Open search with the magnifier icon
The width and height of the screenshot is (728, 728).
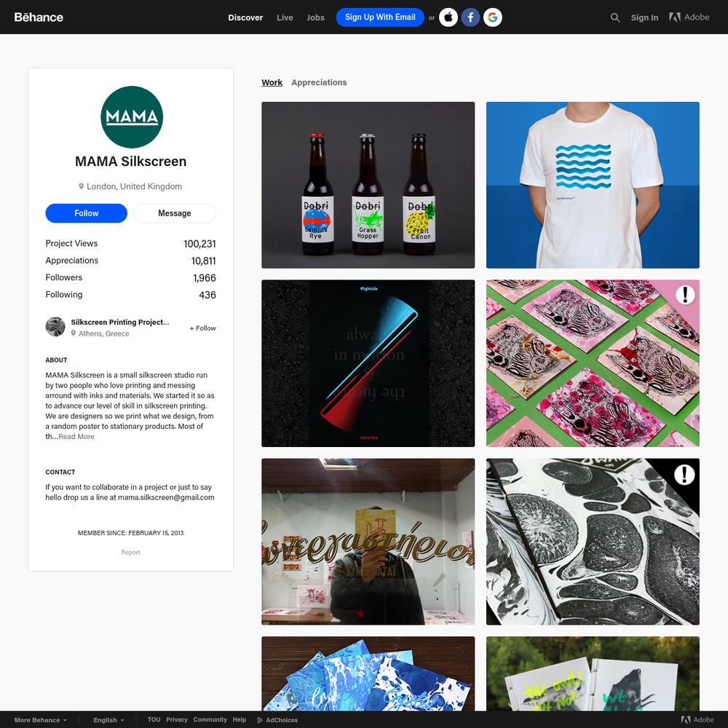click(x=615, y=17)
